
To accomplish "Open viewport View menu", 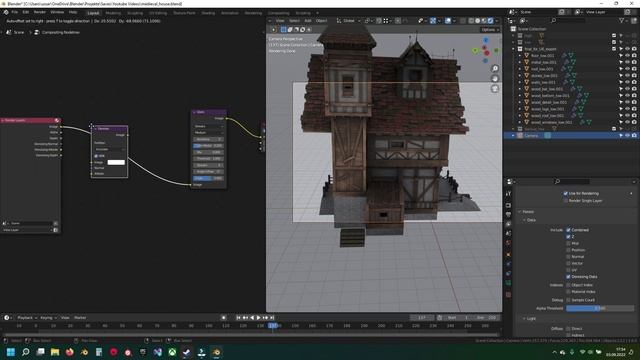I will 280,20.
